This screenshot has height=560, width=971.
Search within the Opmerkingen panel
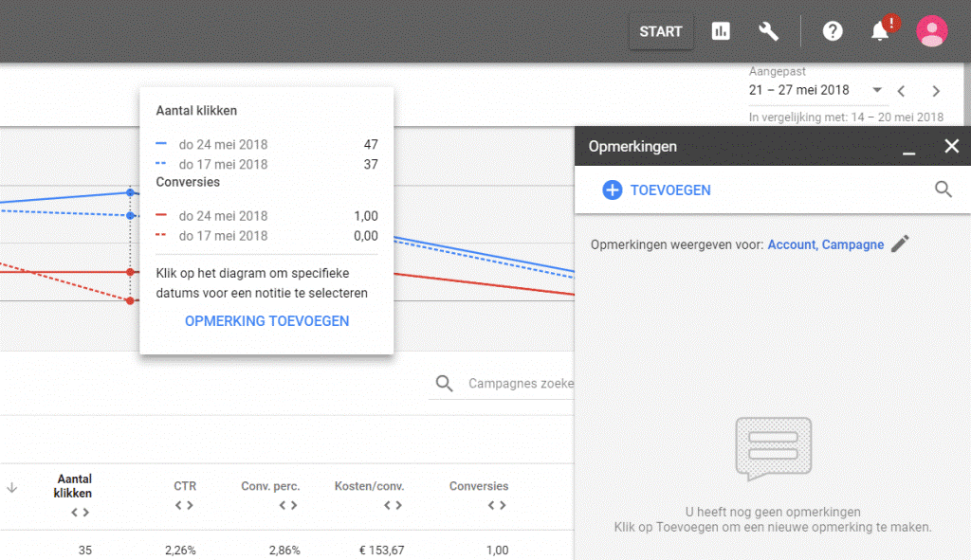(x=943, y=190)
